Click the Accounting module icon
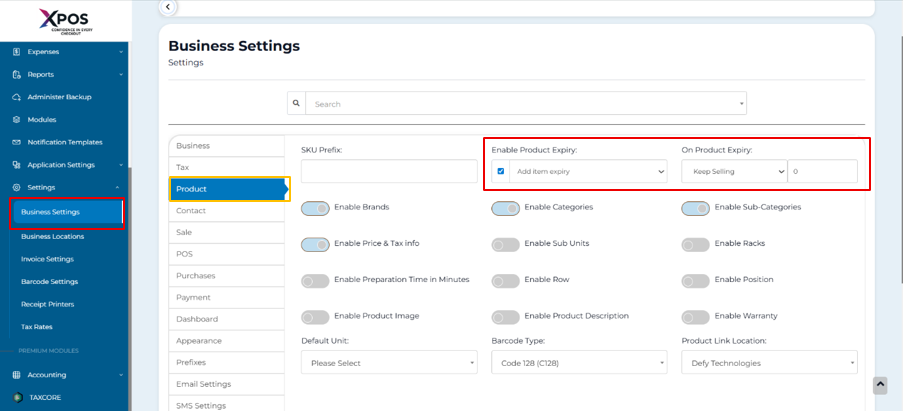Image resolution: width=903 pixels, height=411 pixels. coord(16,375)
